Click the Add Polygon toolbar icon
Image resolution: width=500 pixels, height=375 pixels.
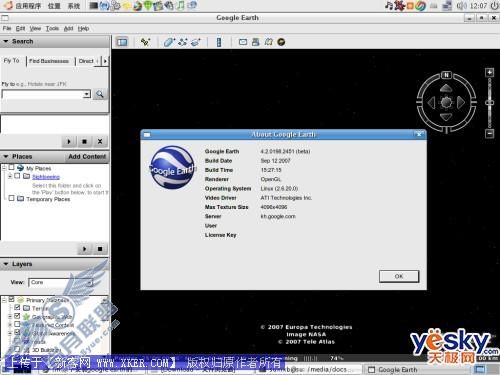[x=169, y=42]
